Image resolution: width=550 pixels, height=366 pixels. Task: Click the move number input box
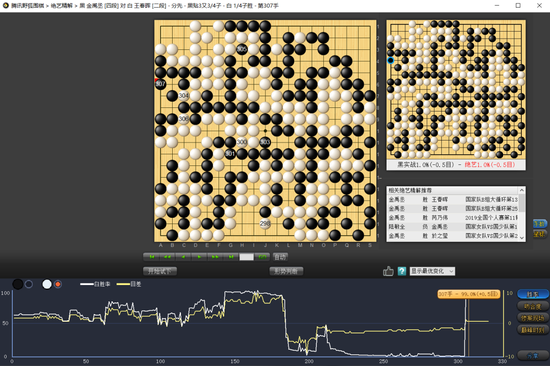246,257
